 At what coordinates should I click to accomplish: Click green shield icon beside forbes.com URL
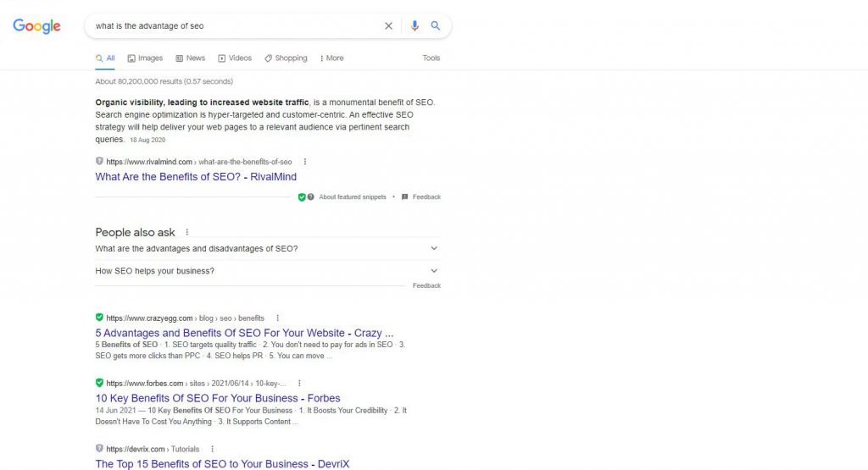tap(99, 383)
